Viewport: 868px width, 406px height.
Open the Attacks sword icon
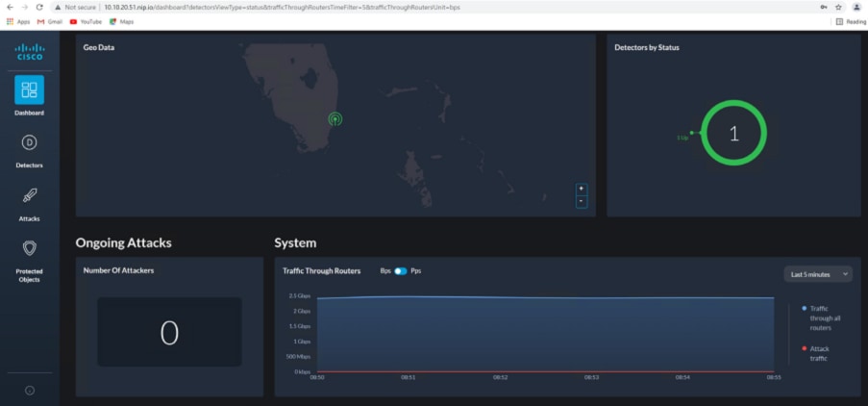click(30, 196)
